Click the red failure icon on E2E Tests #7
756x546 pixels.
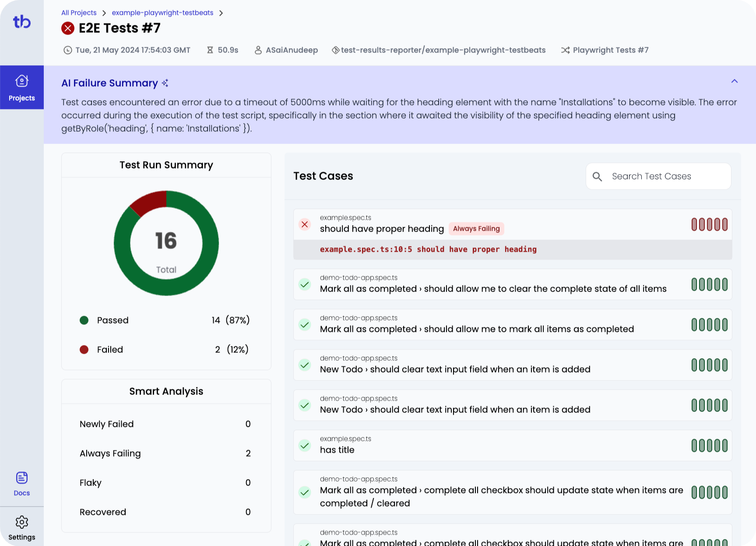point(68,28)
